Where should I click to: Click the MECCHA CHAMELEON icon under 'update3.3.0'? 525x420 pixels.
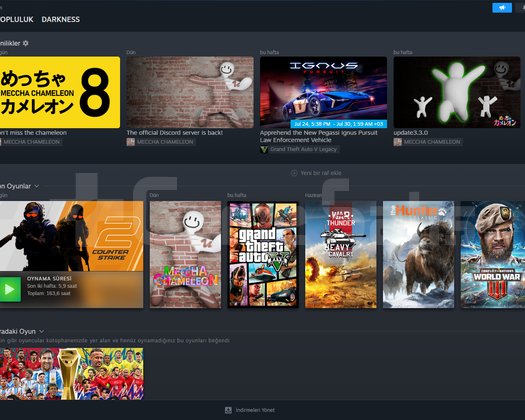point(397,142)
